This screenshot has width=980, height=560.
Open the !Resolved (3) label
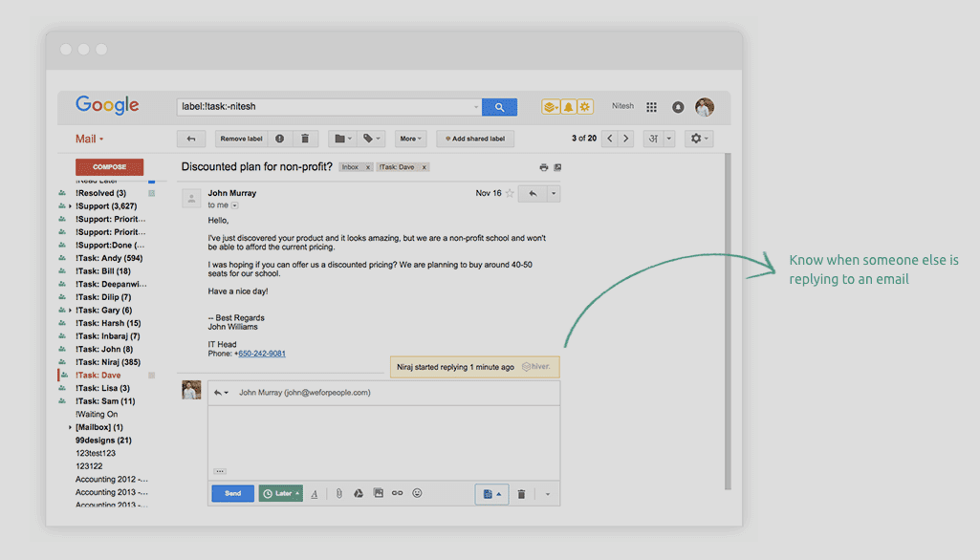[100, 193]
